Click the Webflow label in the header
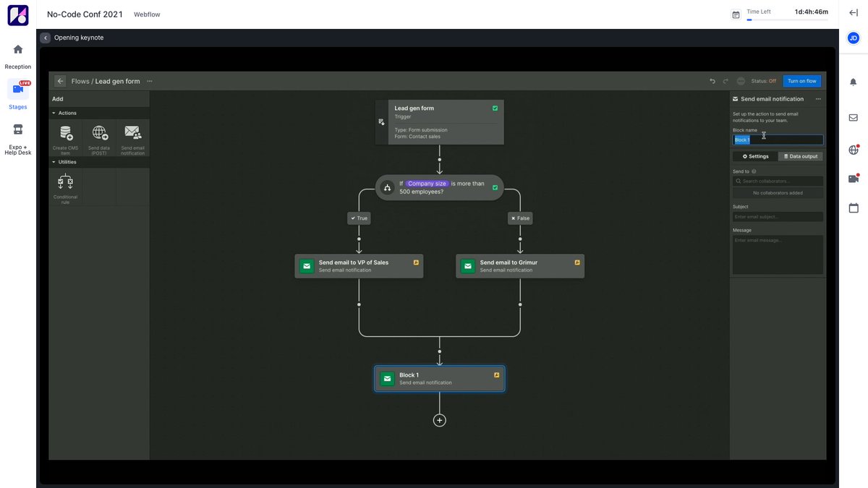Viewport: 868px width, 488px height. [x=147, y=14]
